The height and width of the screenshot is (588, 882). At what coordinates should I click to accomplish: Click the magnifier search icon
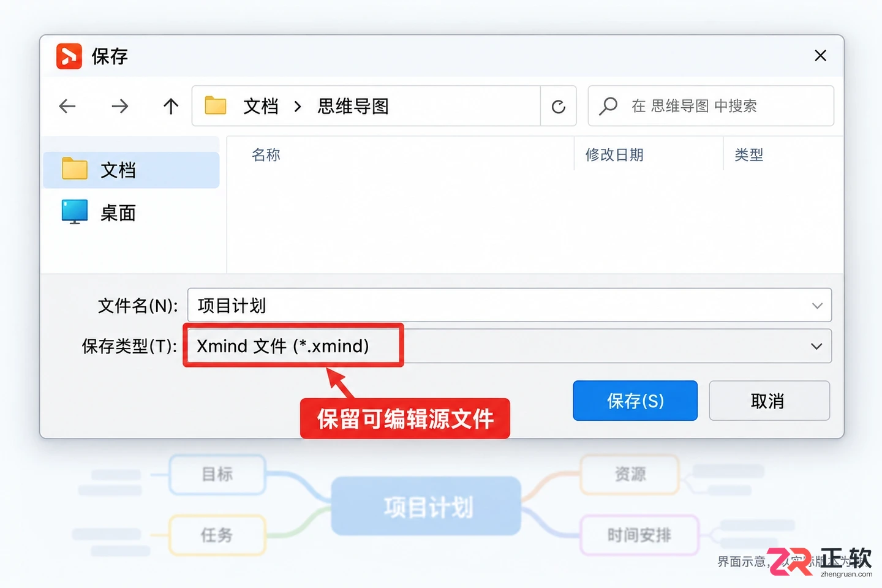point(608,106)
